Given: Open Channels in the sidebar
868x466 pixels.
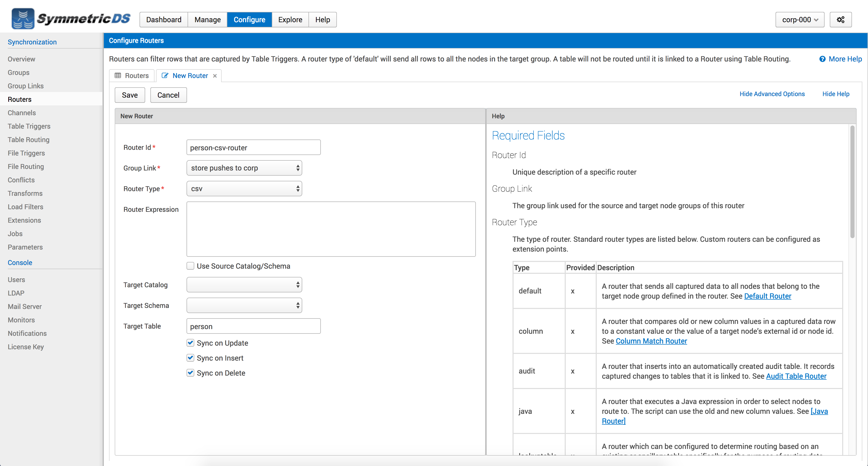Looking at the screenshot, I should point(21,113).
